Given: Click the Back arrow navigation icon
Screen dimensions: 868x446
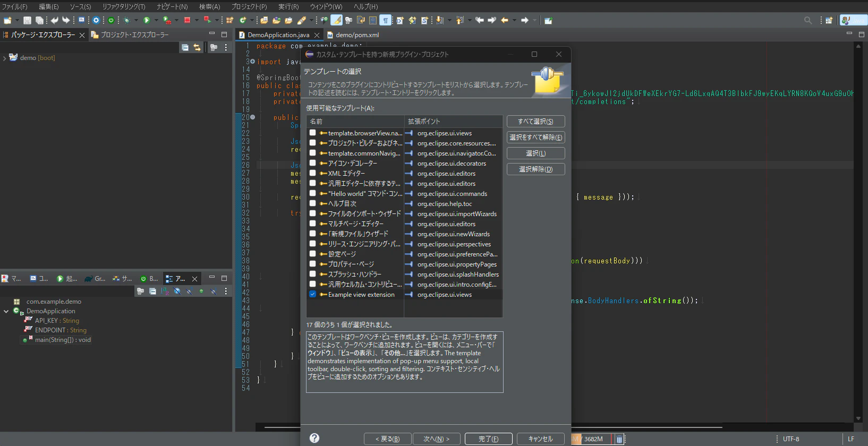Looking at the screenshot, I should click(505, 20).
